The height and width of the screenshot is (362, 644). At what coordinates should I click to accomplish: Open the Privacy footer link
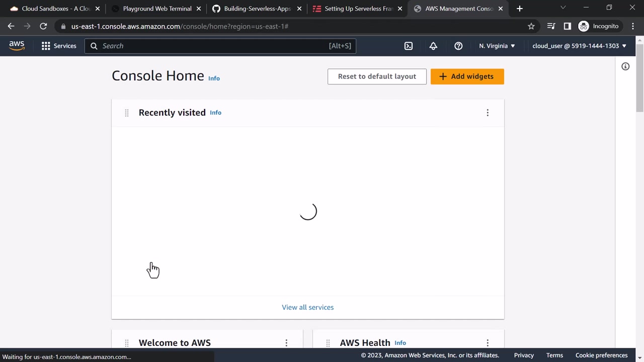[524, 355]
